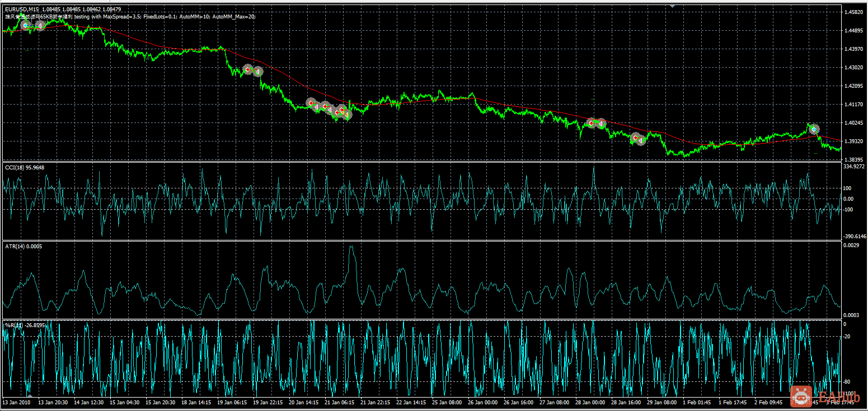
Task: Click time label 21 Jan 22:15
Action: pos(375,402)
